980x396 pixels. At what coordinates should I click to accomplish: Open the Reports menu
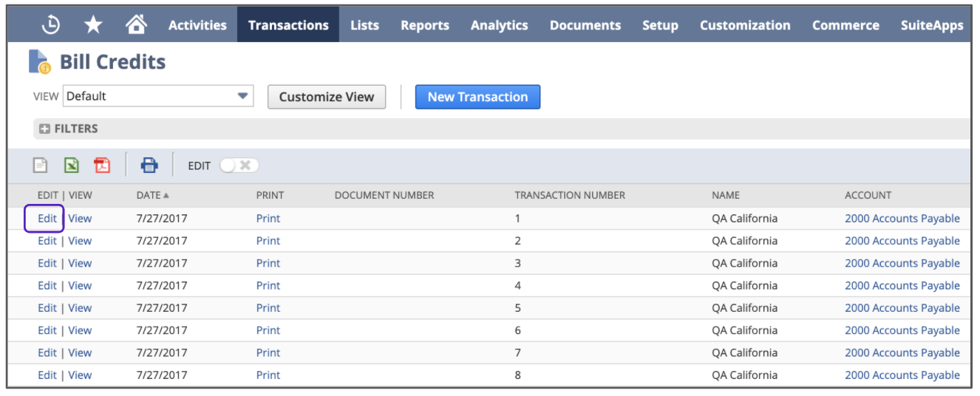coord(425,25)
